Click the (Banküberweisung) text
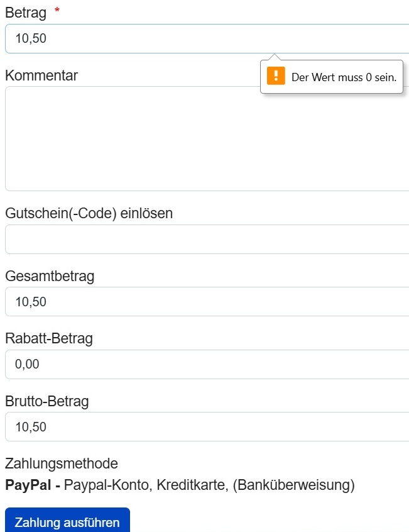The width and height of the screenshot is (409, 532). click(293, 485)
